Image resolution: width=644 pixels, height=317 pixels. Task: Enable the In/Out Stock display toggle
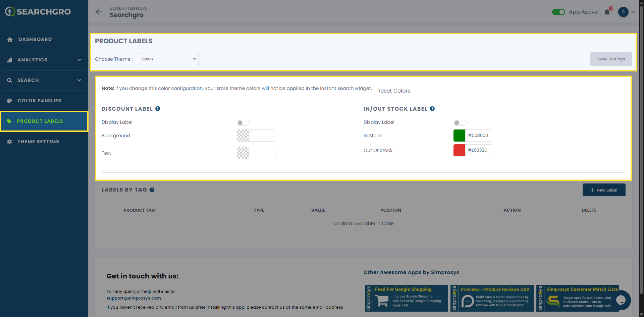click(x=460, y=123)
